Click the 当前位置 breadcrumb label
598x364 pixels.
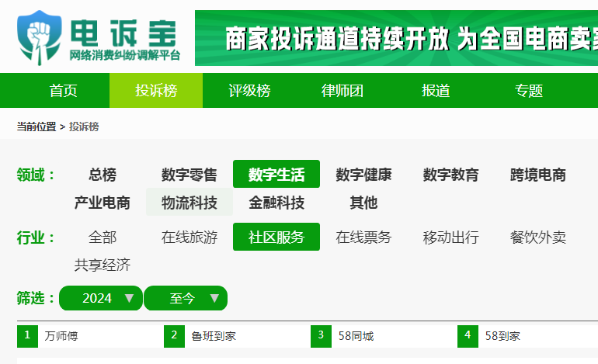(x=37, y=127)
